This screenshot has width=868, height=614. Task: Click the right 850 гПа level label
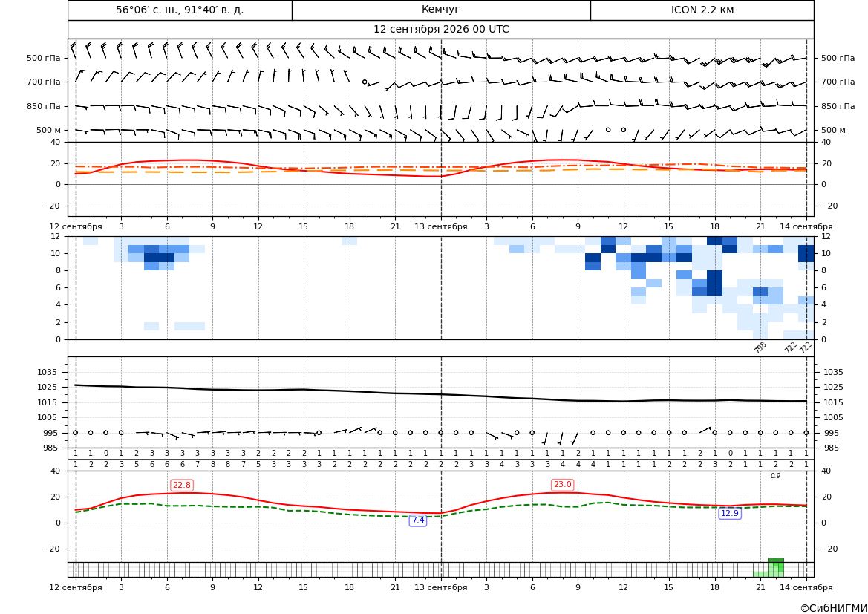click(x=838, y=106)
